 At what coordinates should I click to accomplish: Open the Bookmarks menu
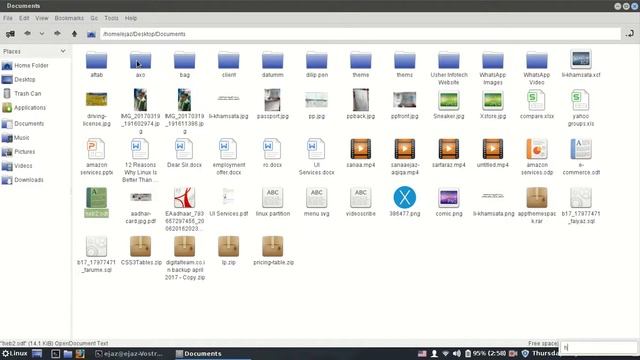(x=69, y=18)
